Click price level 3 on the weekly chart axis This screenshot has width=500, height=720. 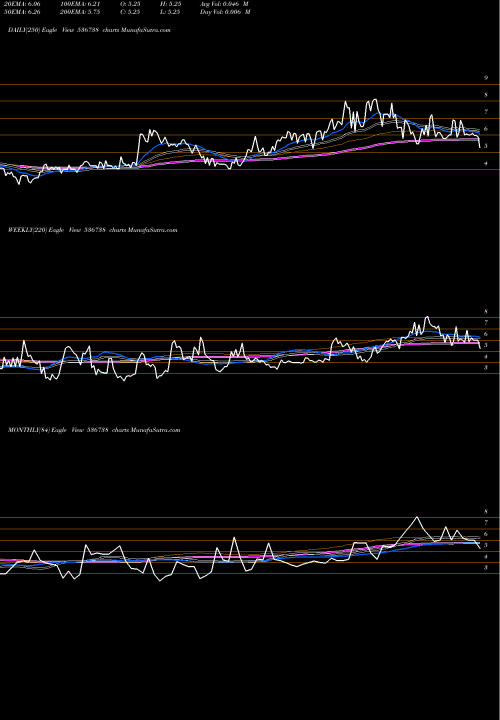point(486,368)
